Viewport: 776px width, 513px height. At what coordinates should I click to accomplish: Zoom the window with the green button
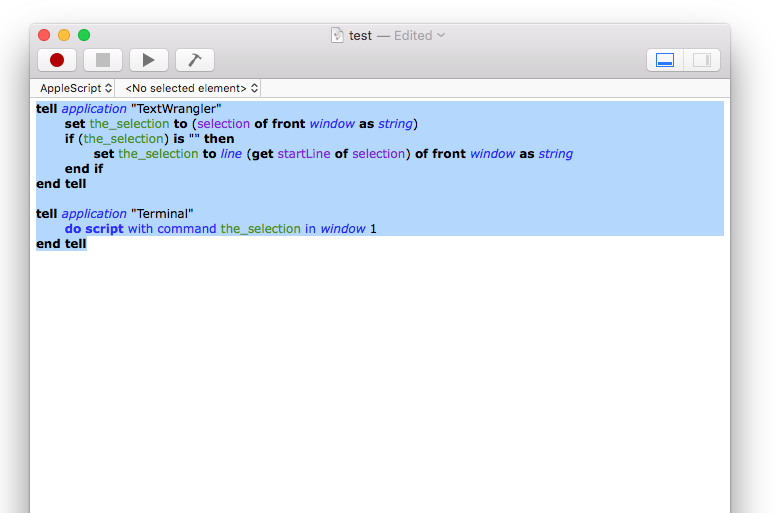coord(84,35)
